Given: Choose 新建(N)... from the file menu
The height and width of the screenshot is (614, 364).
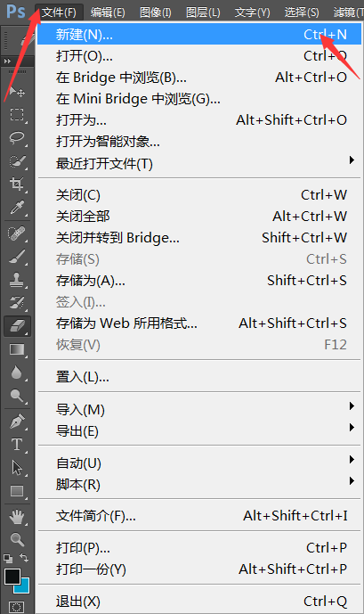Looking at the screenshot, I should click(199, 35).
